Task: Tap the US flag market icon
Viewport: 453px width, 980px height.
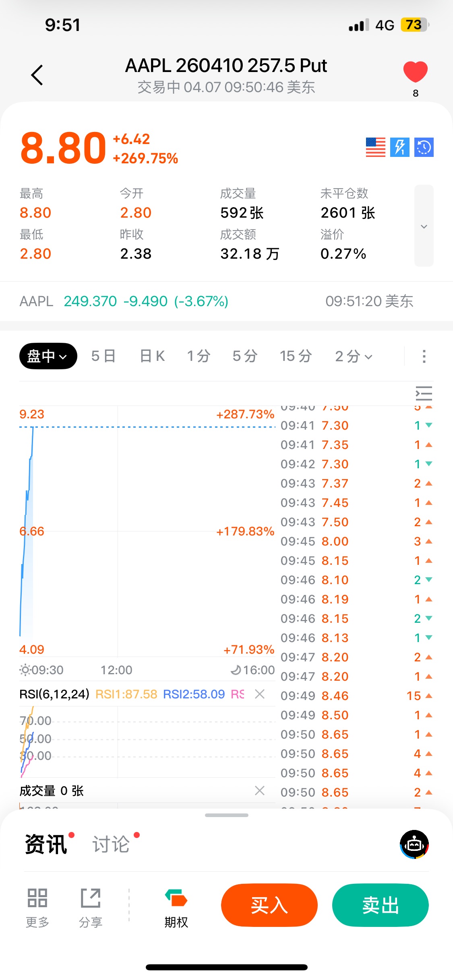Action: click(x=375, y=147)
